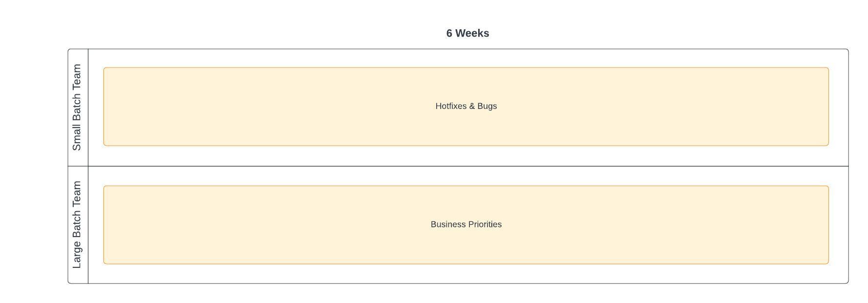
Task: Click vertical line beside Small Batch Team label
Action: [88, 108]
